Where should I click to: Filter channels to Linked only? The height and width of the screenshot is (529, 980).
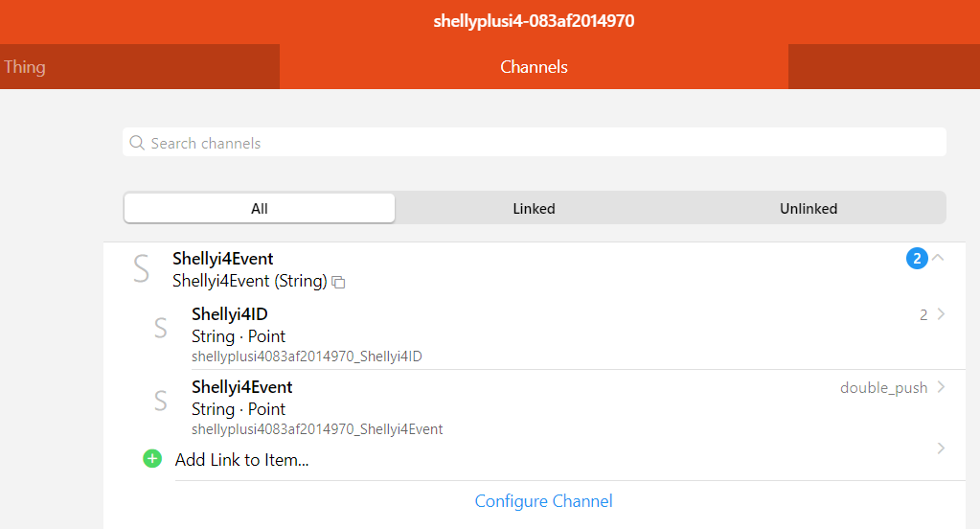(534, 208)
